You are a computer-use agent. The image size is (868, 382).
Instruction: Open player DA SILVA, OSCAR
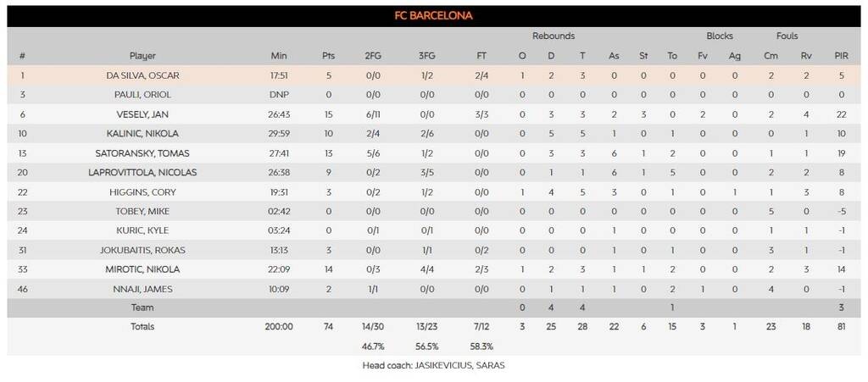(142, 75)
